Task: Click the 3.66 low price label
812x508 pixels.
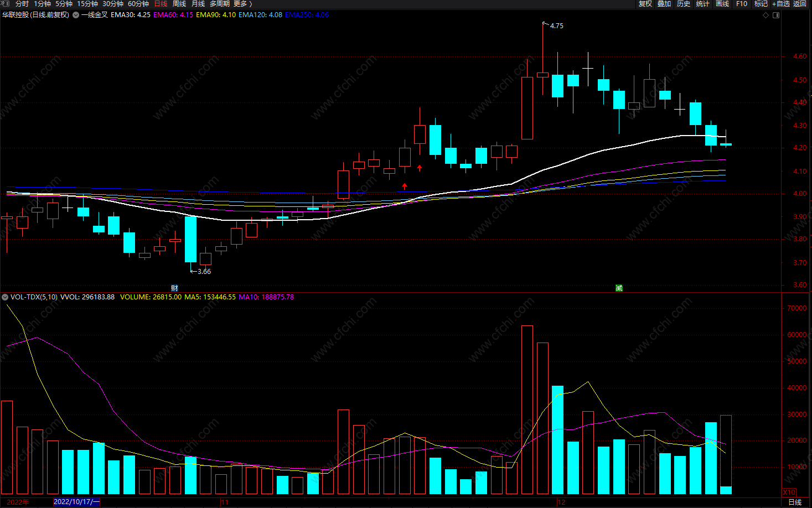Action: pyautogui.click(x=204, y=272)
